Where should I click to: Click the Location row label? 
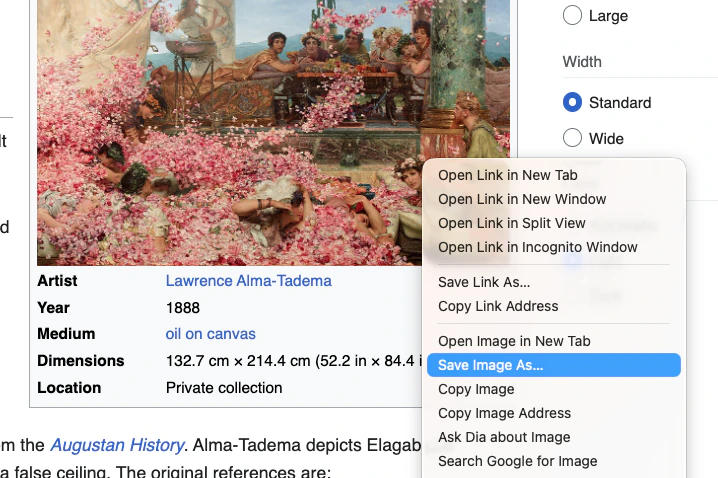click(69, 388)
